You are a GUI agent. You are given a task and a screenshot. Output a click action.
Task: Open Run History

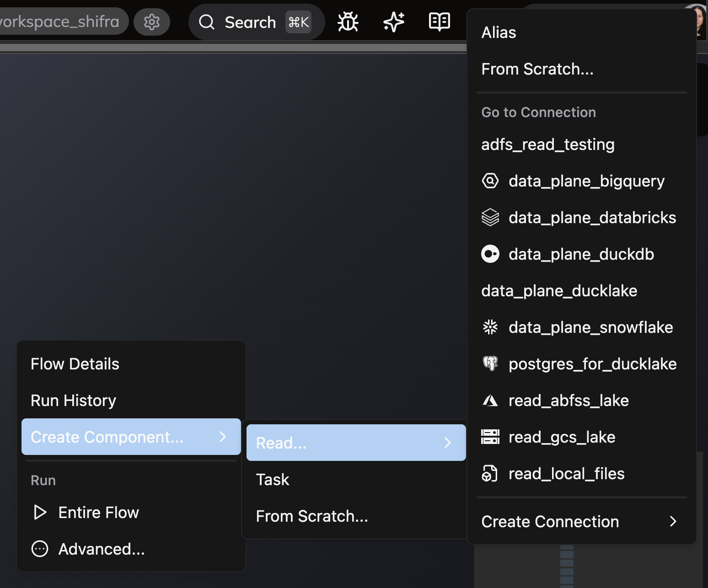pyautogui.click(x=131, y=401)
